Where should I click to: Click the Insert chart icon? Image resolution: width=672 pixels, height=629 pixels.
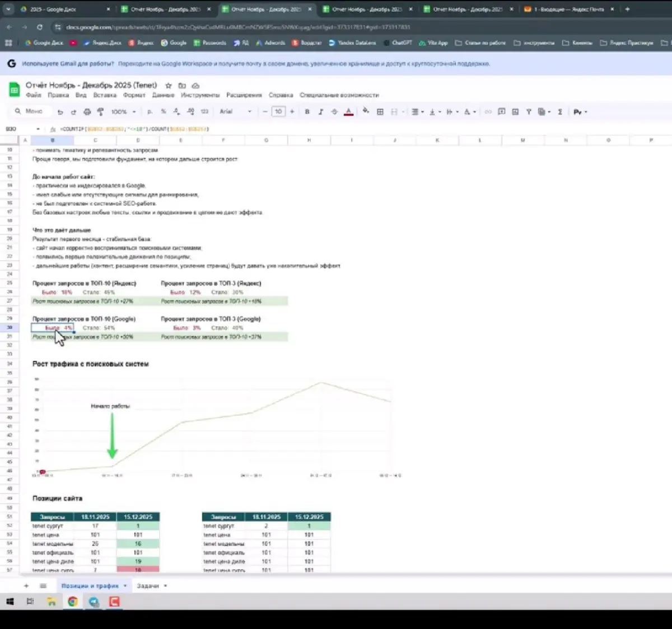pos(515,112)
